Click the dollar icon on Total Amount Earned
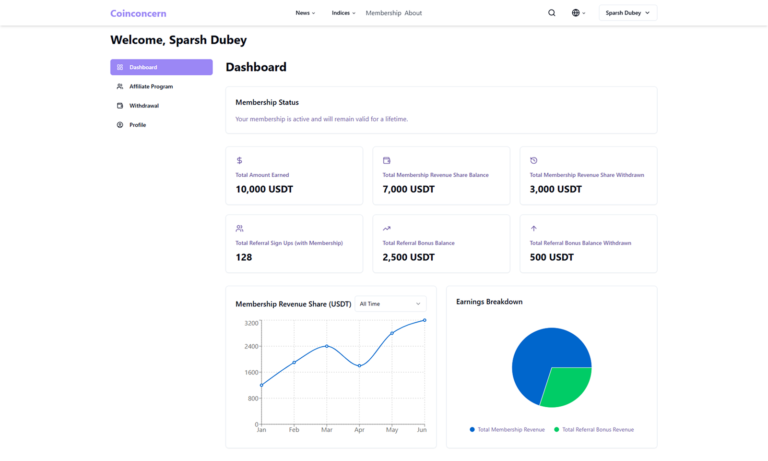The image size is (768, 461). (239, 160)
